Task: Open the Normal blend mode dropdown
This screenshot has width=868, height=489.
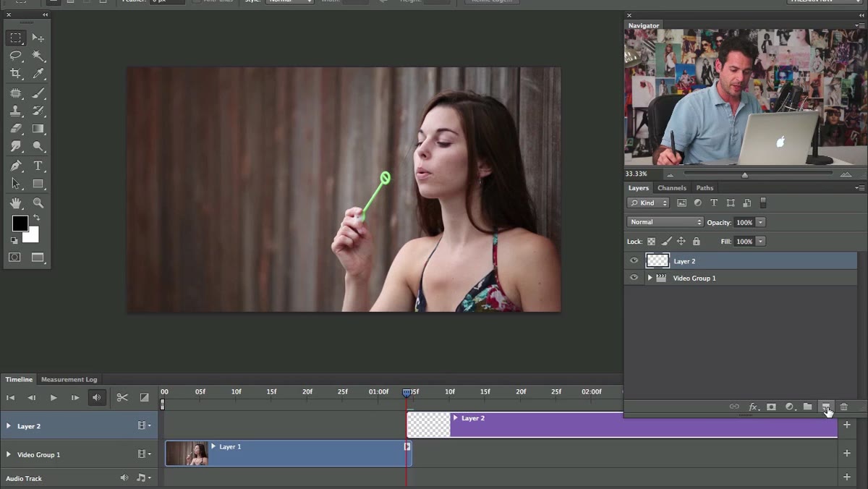Action: [665, 222]
